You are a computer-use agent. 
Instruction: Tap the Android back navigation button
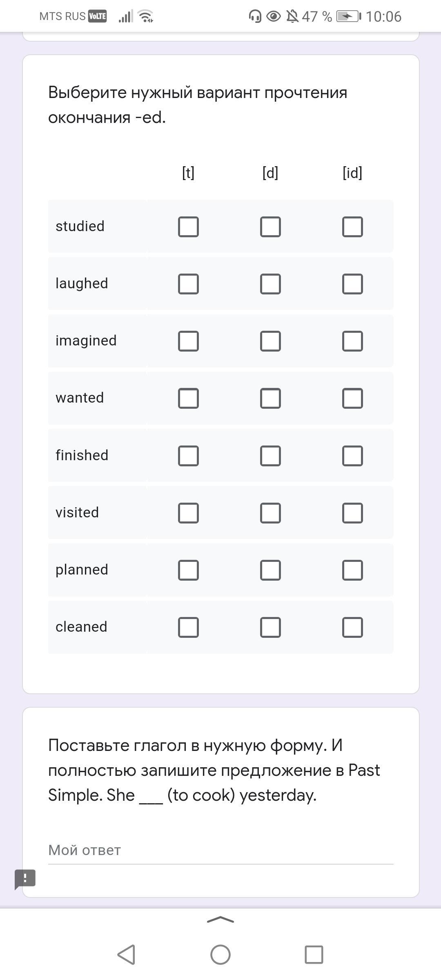(126, 955)
